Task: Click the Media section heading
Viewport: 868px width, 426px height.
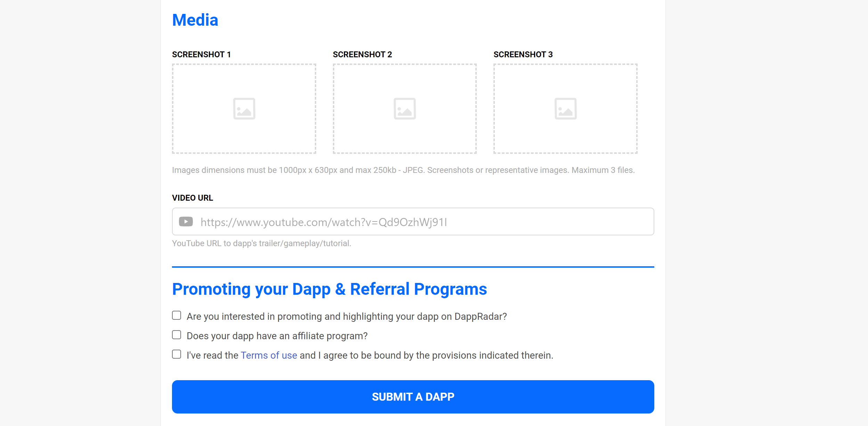Action: (x=195, y=20)
